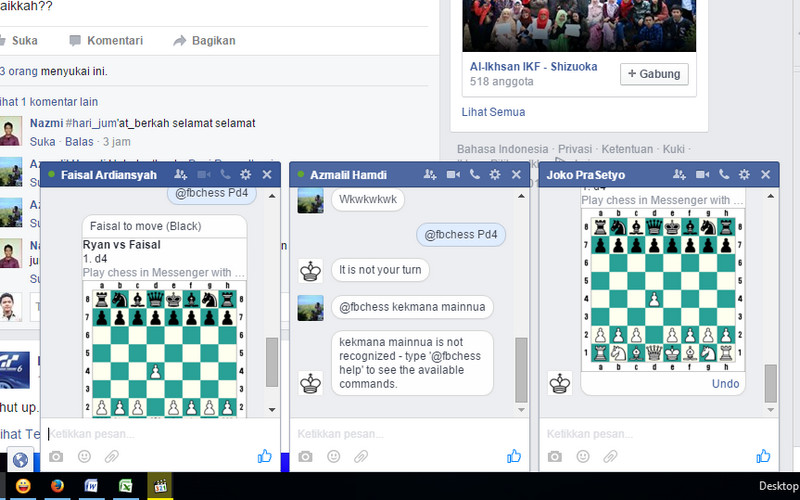Screen dimensions: 800x500
Task: Click scrollbar thumb in Joko PraSetyo chat
Action: [x=770, y=384]
